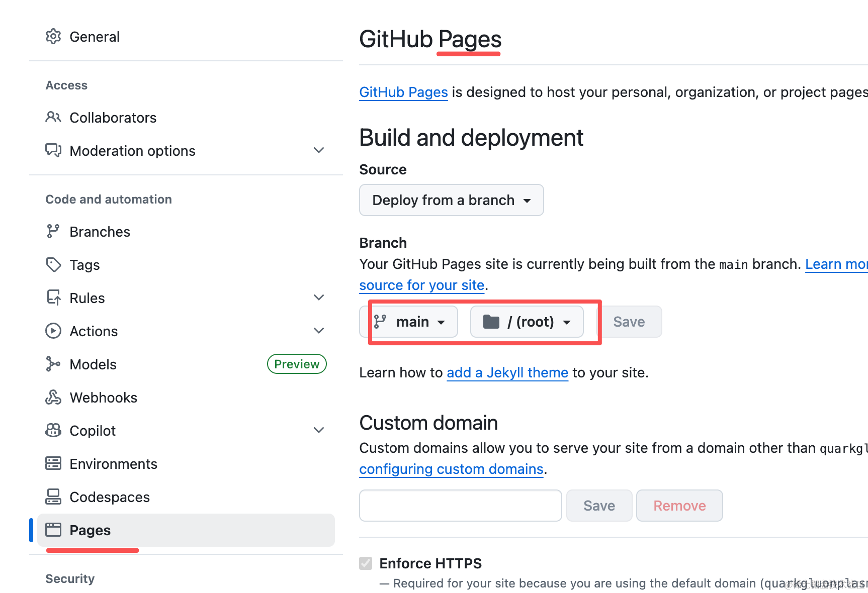Image resolution: width=868 pixels, height=593 pixels.
Task: Open the GitHub Pages documentation link
Action: [403, 92]
